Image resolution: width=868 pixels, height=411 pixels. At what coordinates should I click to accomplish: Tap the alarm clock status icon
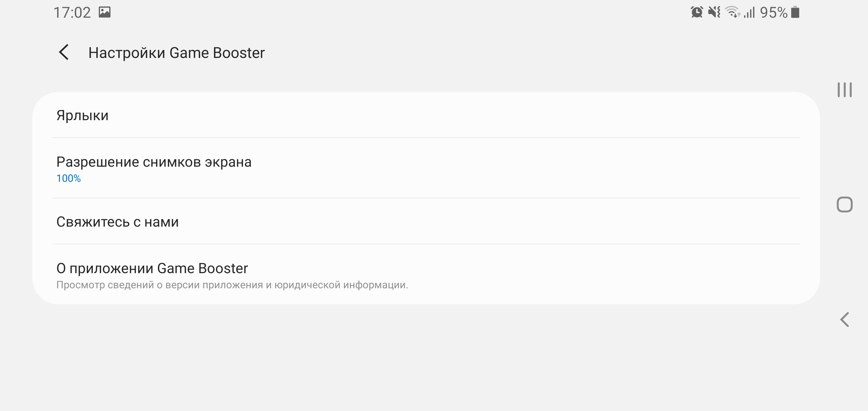pyautogui.click(x=696, y=12)
